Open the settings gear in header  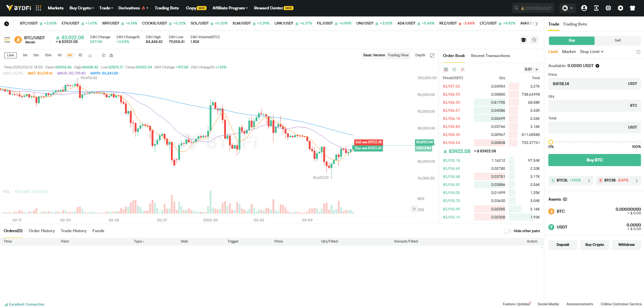click(x=620, y=8)
